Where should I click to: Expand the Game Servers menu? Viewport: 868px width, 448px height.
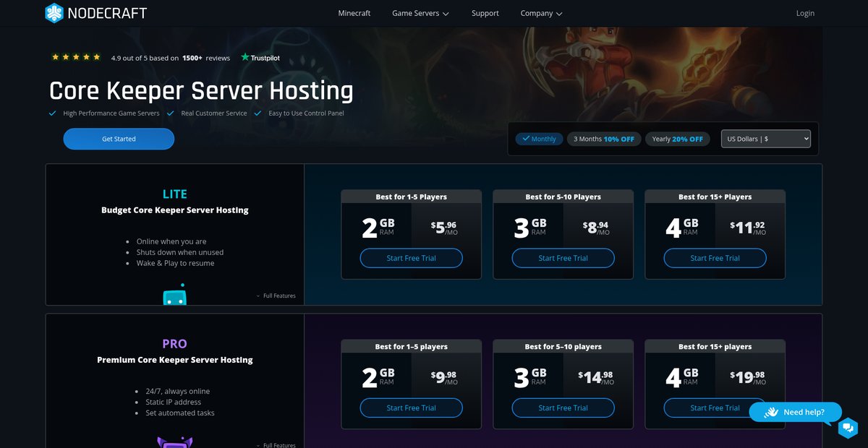pos(420,13)
